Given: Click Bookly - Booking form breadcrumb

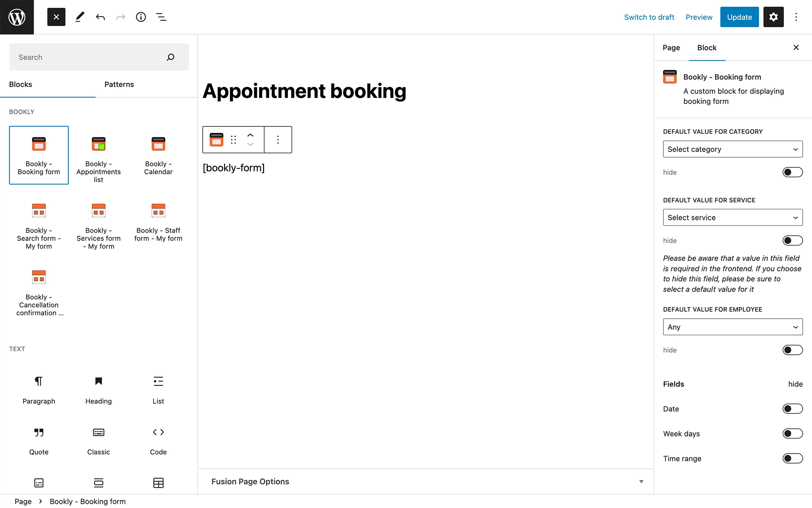Looking at the screenshot, I should 88,501.
